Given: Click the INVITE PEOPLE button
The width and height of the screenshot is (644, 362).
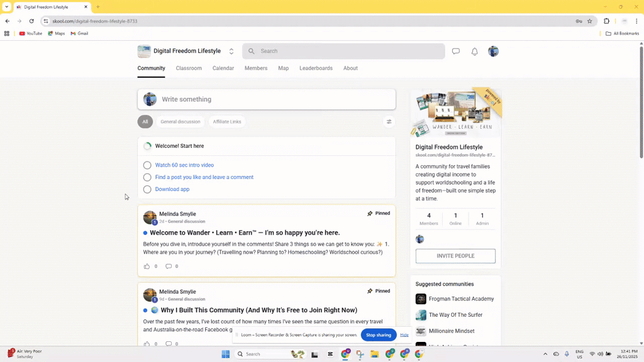Looking at the screenshot, I should click(455, 256).
